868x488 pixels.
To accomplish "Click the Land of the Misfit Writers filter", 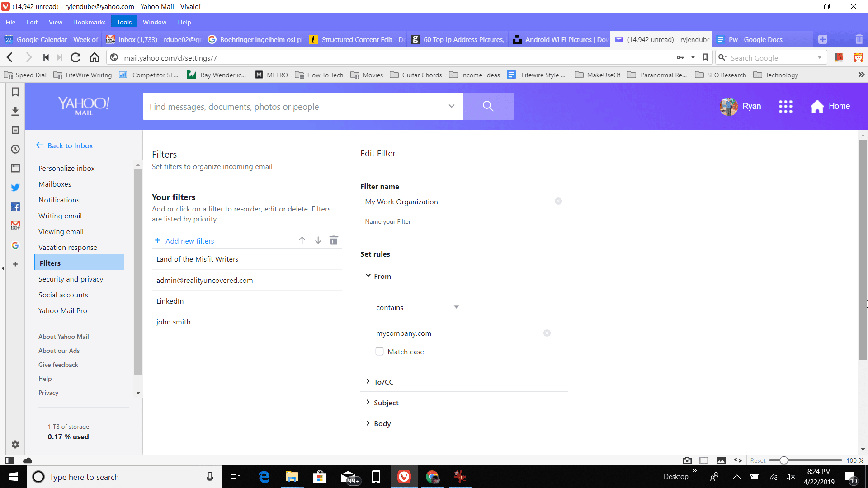I will 196,258.
